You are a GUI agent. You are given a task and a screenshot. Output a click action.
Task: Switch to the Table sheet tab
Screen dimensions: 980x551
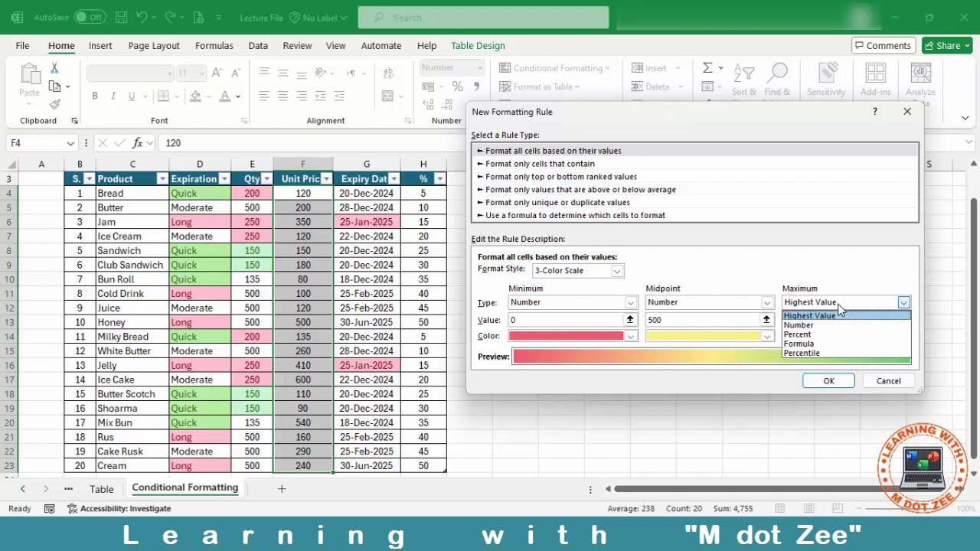click(x=101, y=489)
